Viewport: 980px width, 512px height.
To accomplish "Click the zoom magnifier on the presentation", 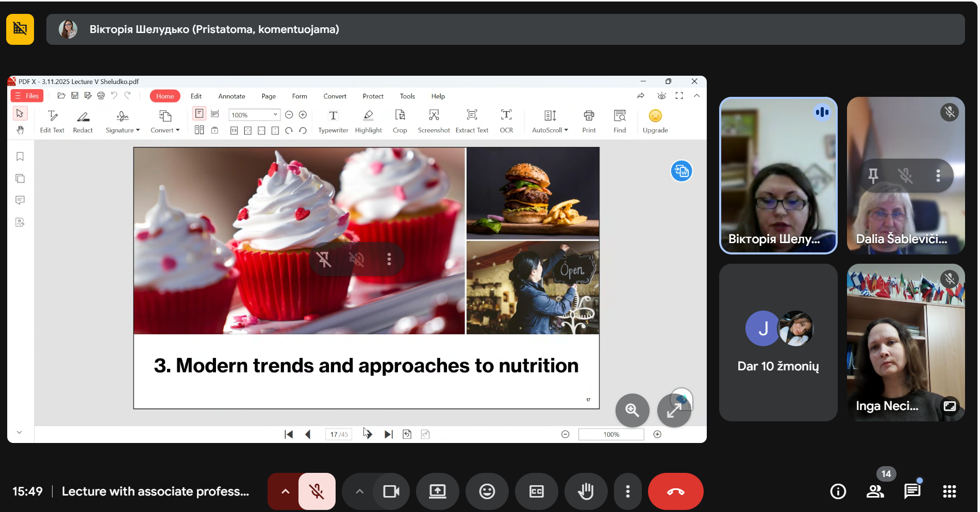I will pyautogui.click(x=632, y=410).
